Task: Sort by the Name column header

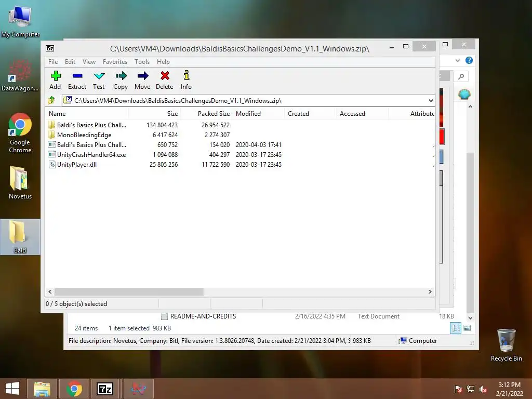Action: click(x=87, y=114)
